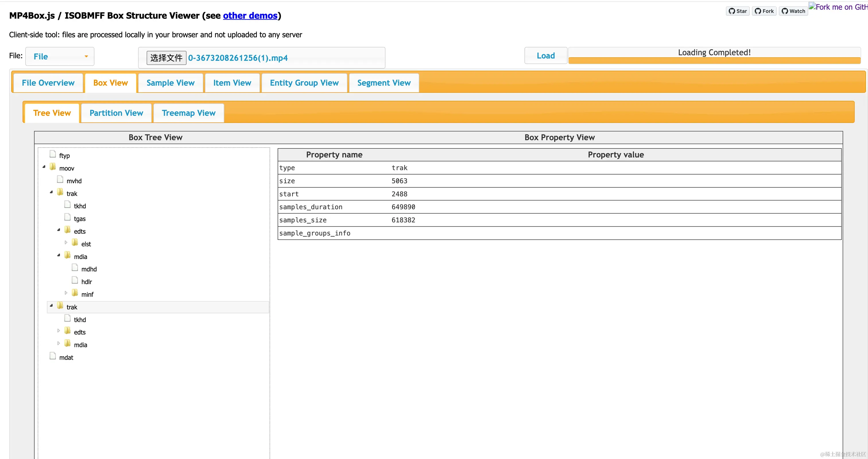868x459 pixels.
Task: Select the Box View tab
Action: tap(111, 83)
